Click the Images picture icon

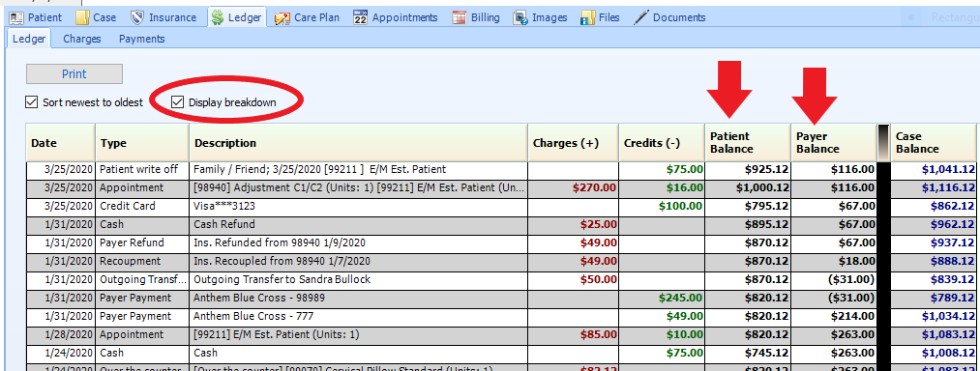(520, 17)
